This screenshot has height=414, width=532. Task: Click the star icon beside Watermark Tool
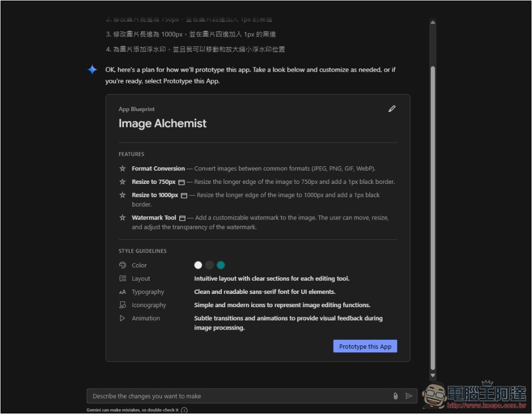coord(122,218)
